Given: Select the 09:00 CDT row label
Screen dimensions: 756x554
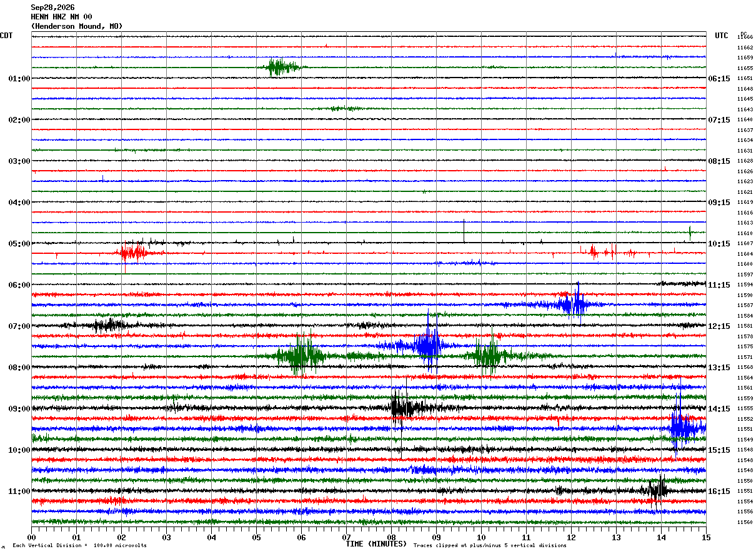Looking at the screenshot, I should pyautogui.click(x=19, y=409).
